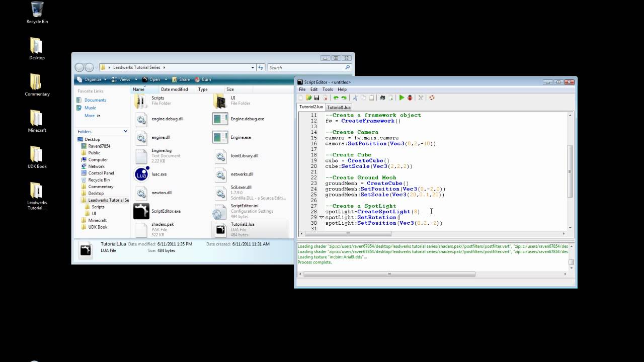Select the Minecraft desktop folder icon
644x362 pixels.
pos(37,121)
